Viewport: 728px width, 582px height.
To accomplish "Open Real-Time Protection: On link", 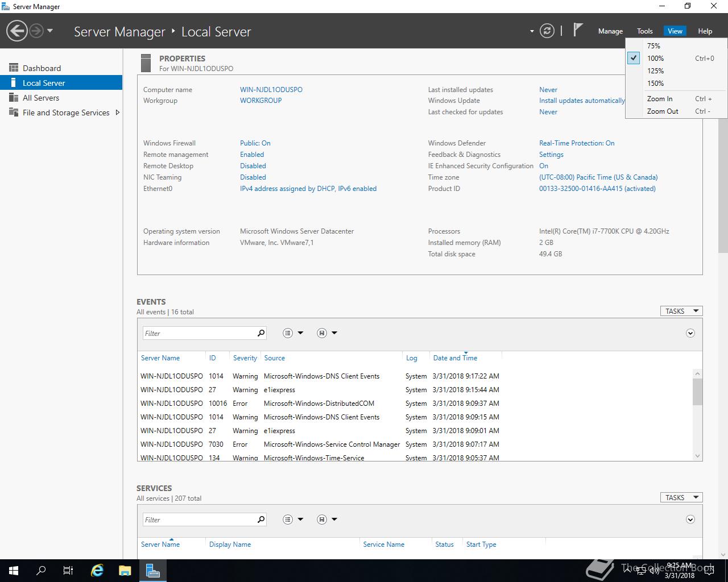I will pyautogui.click(x=577, y=143).
